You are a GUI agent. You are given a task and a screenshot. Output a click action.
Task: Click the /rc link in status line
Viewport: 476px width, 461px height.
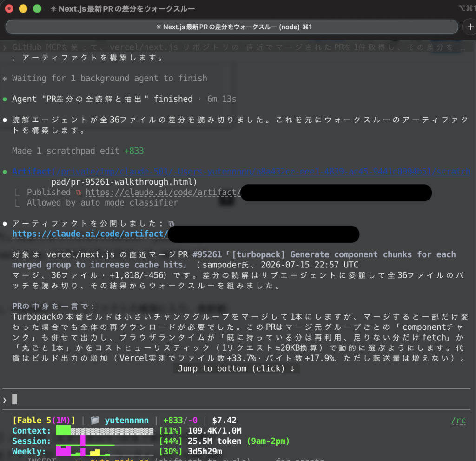(x=458, y=420)
